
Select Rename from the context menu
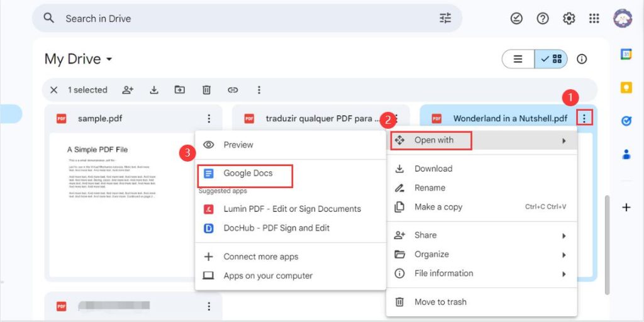point(482,188)
